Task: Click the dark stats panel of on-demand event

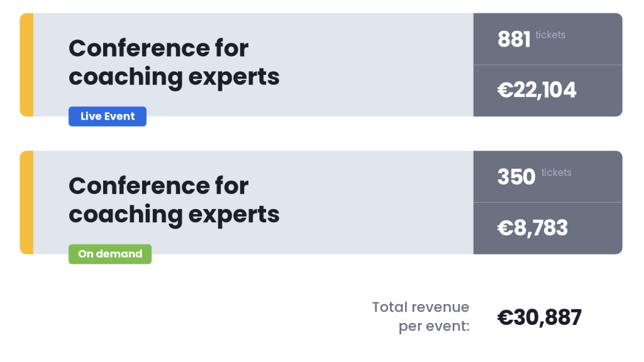Action: (548, 202)
